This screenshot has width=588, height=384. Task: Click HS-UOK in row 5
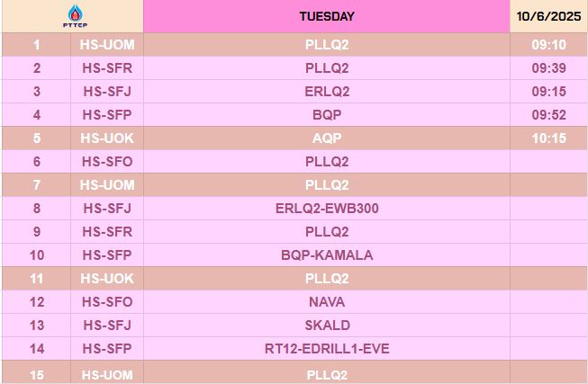tap(107, 138)
